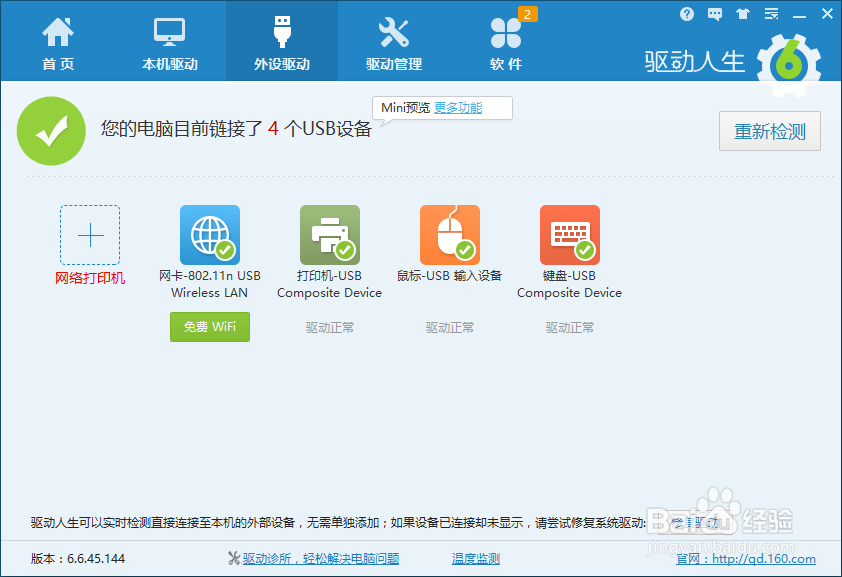Click the wrench icon beside 驱动诊所
Viewport: 842px width, 577px height.
(234, 559)
